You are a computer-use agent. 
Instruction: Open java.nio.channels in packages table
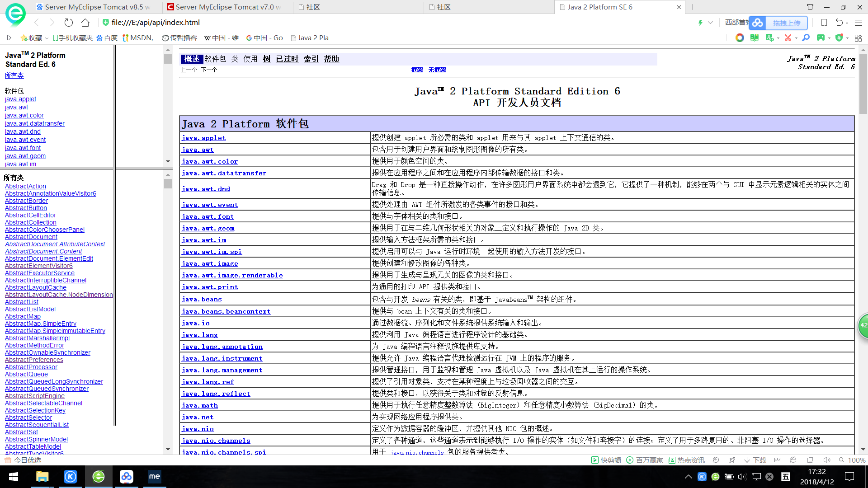tap(216, 441)
